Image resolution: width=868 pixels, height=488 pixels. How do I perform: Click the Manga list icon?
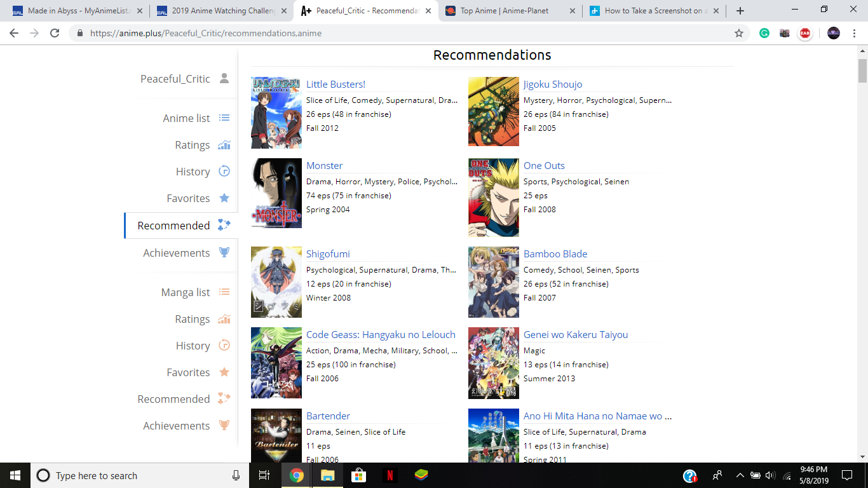[x=224, y=292]
